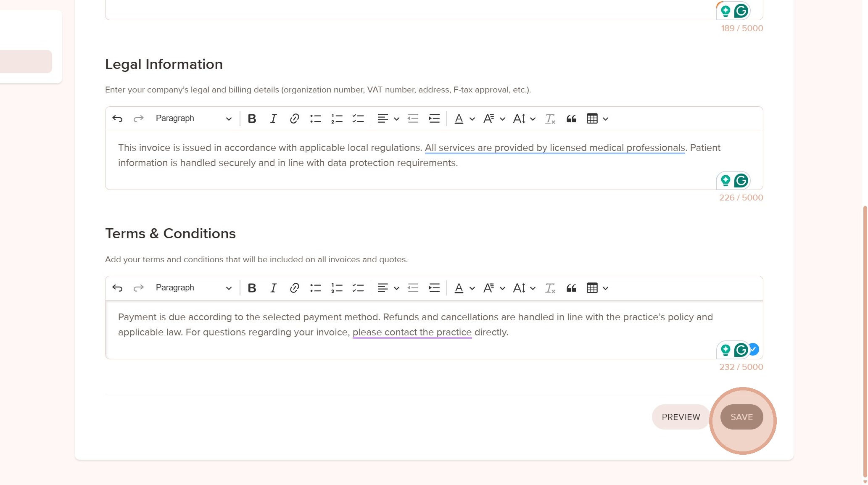The width and height of the screenshot is (868, 485).
Task: Open Grammarly button in Legal Information editor
Action: coord(741,181)
